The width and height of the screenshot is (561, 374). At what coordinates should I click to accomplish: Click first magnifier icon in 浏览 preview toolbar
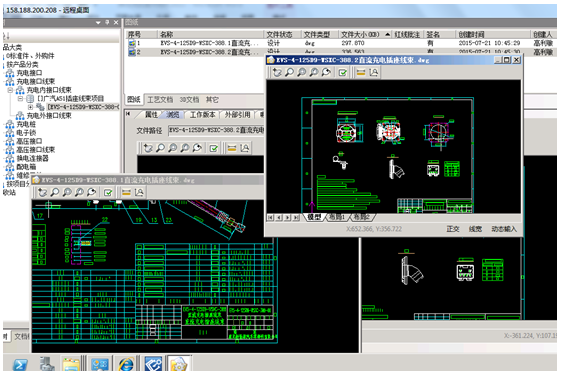pyautogui.click(x=160, y=148)
